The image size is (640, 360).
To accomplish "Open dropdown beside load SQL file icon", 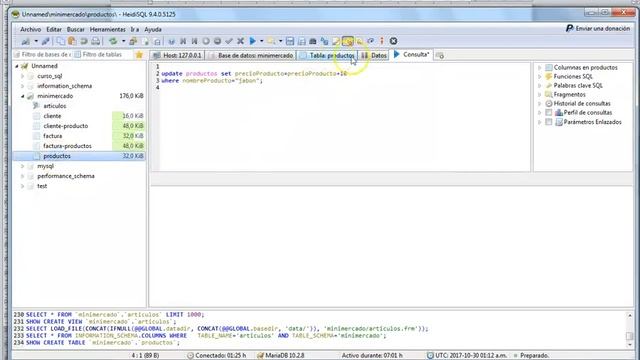I will click(x=280, y=41).
